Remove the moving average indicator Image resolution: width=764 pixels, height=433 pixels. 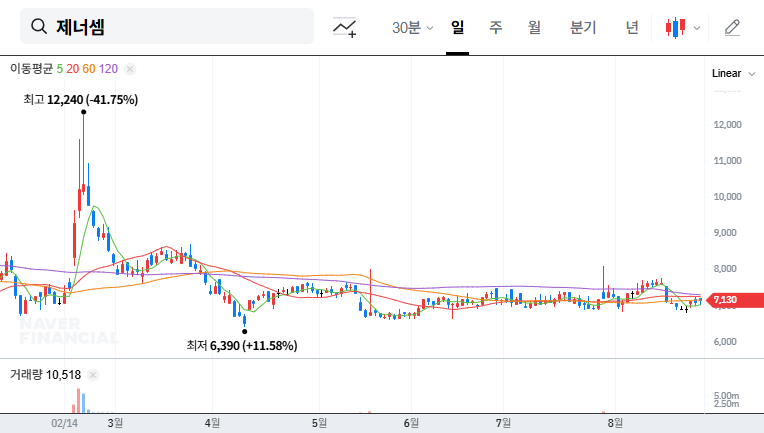point(130,69)
